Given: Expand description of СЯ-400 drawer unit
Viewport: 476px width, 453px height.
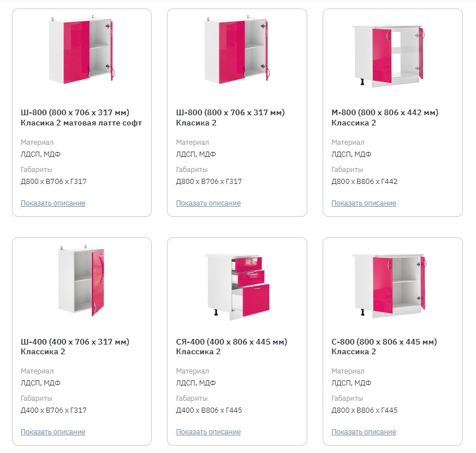Looking at the screenshot, I should pos(208,432).
